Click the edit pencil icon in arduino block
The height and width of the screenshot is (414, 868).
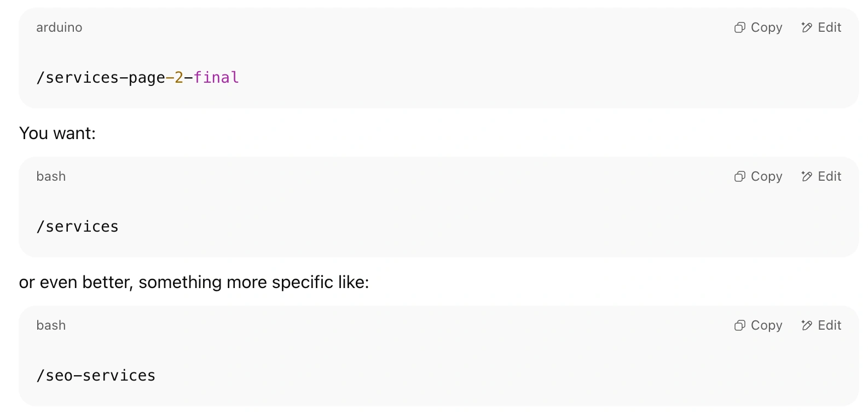[807, 27]
